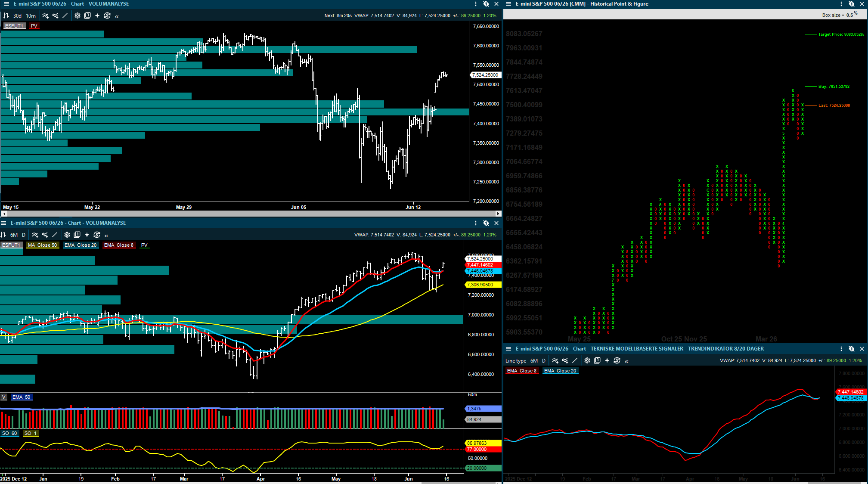This screenshot has height=484, width=868.
Task: Open settings gear of TRENDINDIKATOR chart
Action: coord(587,360)
